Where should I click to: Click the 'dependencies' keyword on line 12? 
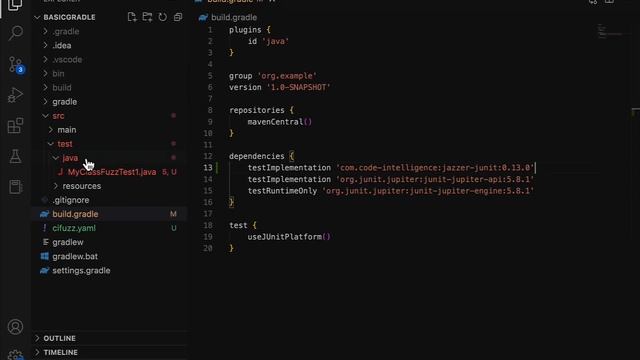click(256, 156)
